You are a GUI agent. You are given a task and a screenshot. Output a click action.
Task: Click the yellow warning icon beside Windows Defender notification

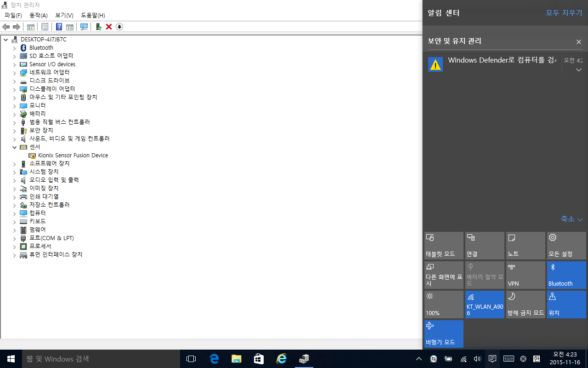(x=435, y=64)
